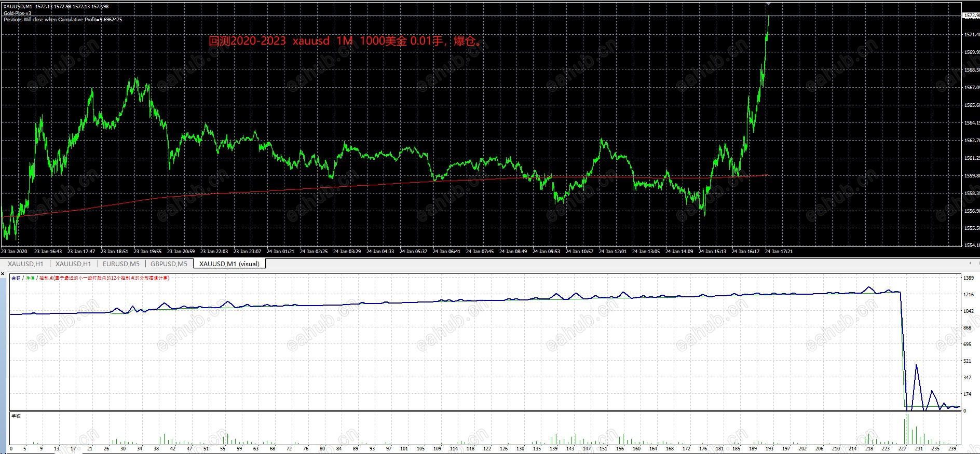Click the red backtest annotation text
980x454 pixels.
pyautogui.click(x=345, y=41)
